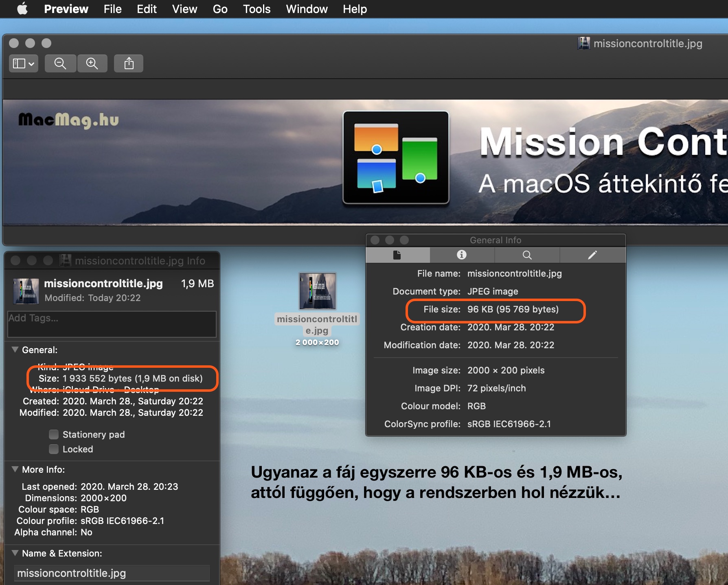This screenshot has height=585, width=728.
Task: Open the Go menu
Action: click(x=220, y=9)
